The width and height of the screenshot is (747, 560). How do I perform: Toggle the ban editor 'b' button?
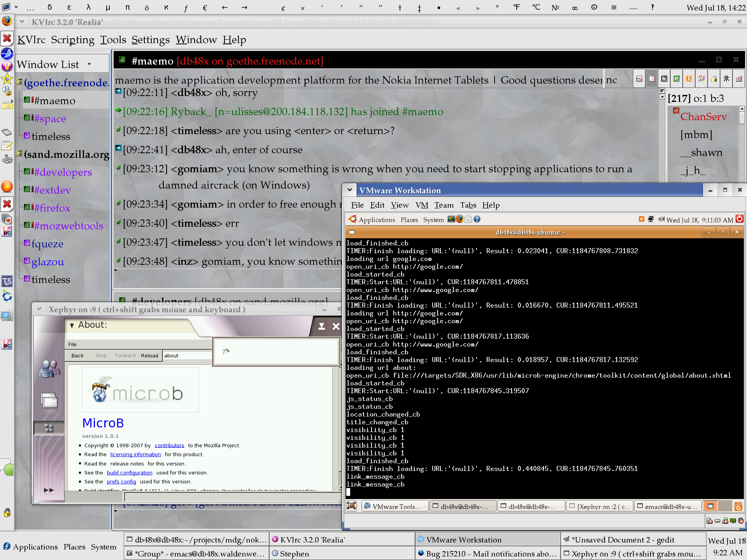664,79
